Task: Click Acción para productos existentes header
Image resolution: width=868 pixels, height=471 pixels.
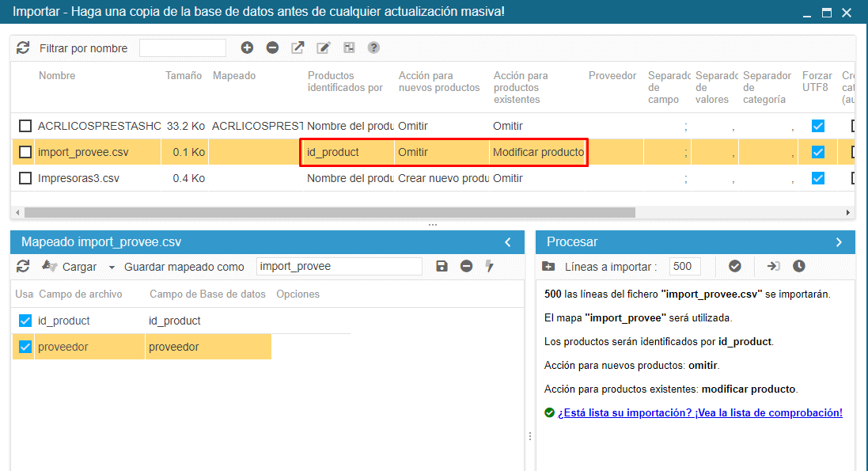Action: 521,88
